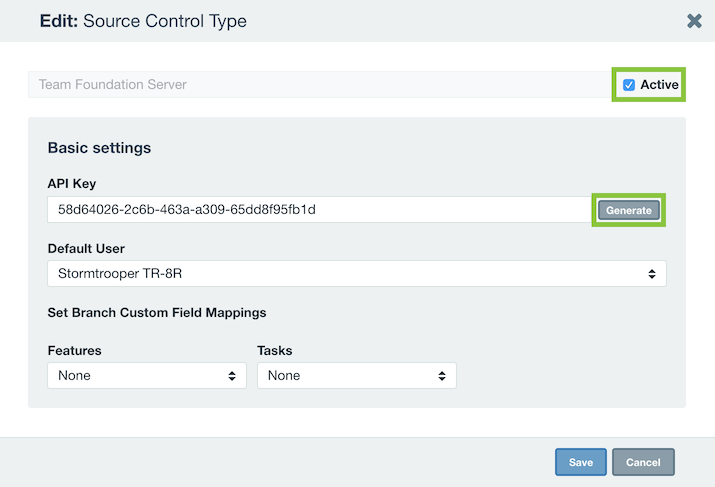Open the Default User dropdown
The width and height of the screenshot is (715, 487).
click(357, 274)
